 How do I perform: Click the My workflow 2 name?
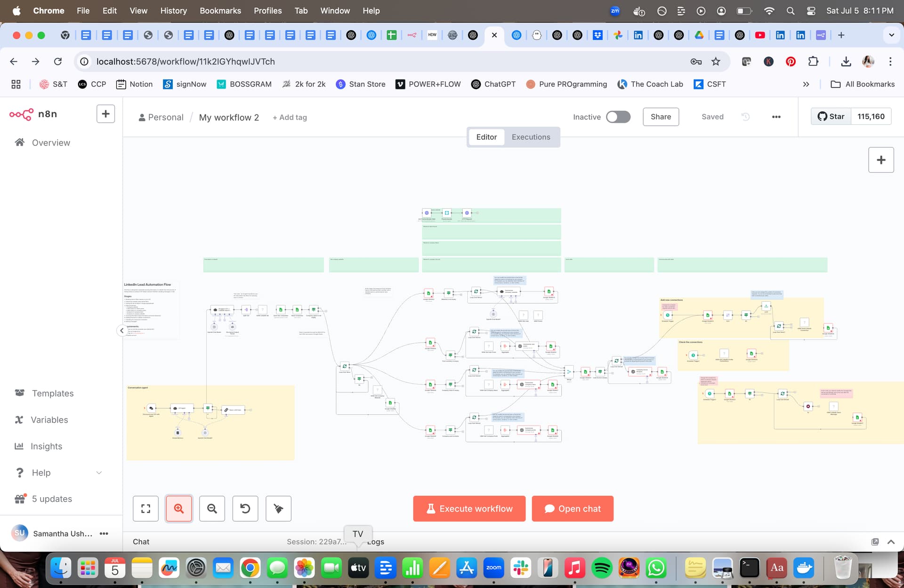coord(229,117)
